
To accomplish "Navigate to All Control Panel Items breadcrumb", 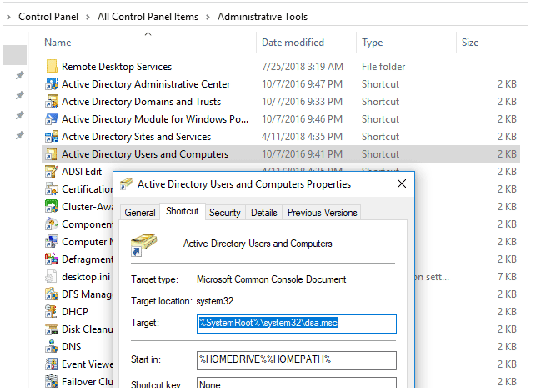I will pos(148,17).
